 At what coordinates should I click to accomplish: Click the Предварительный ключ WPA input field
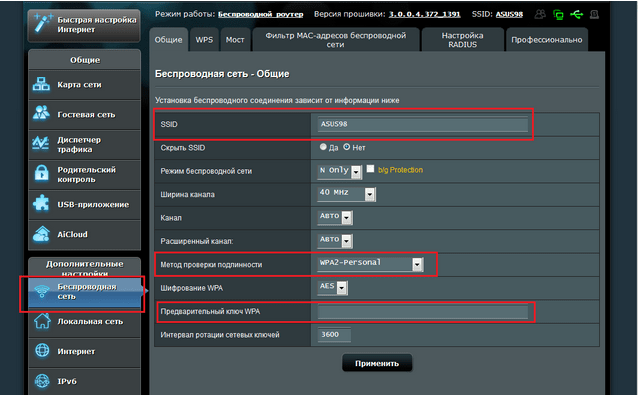(x=422, y=312)
